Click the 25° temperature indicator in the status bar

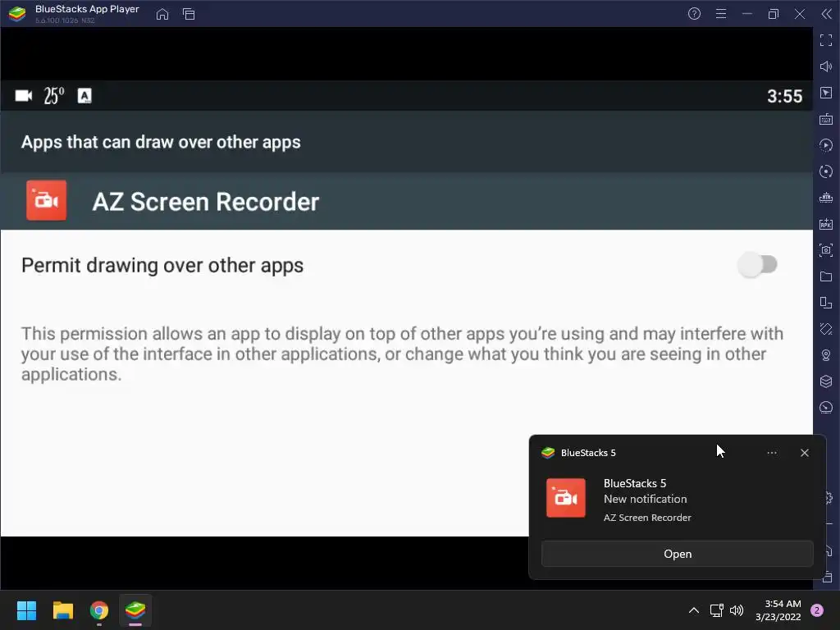point(54,96)
